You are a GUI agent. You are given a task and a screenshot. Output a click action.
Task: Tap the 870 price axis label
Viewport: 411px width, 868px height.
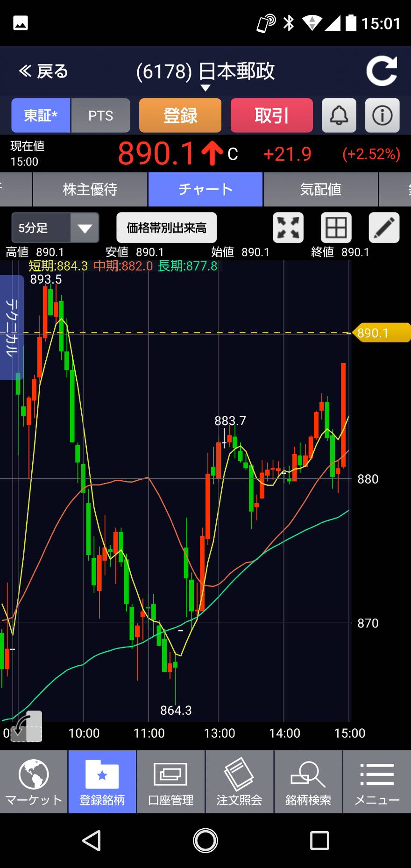point(368,623)
